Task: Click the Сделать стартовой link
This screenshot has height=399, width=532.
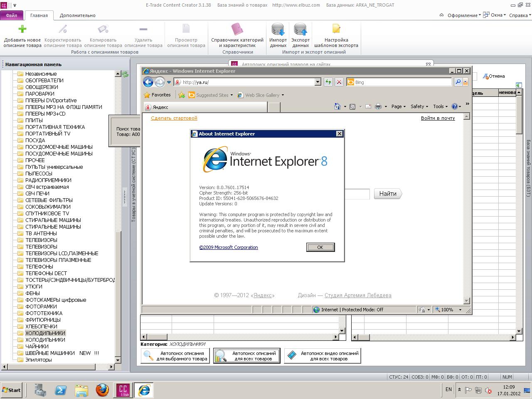Action: coord(174,118)
